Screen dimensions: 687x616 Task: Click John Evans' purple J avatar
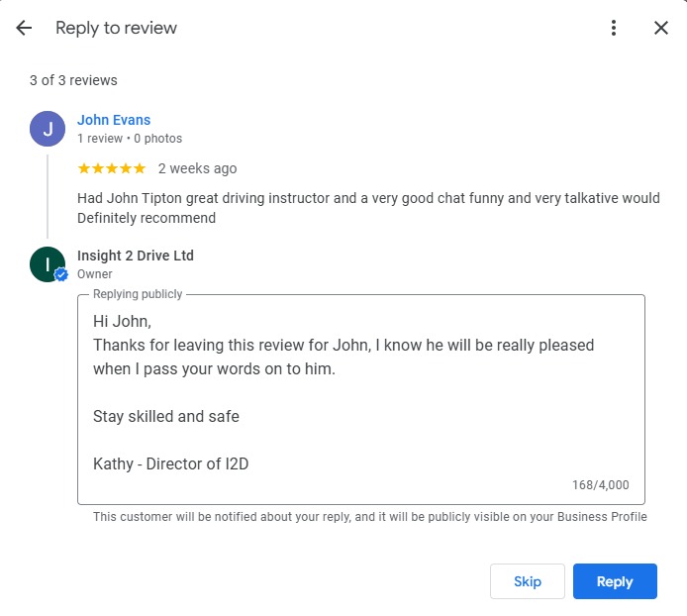click(48, 129)
